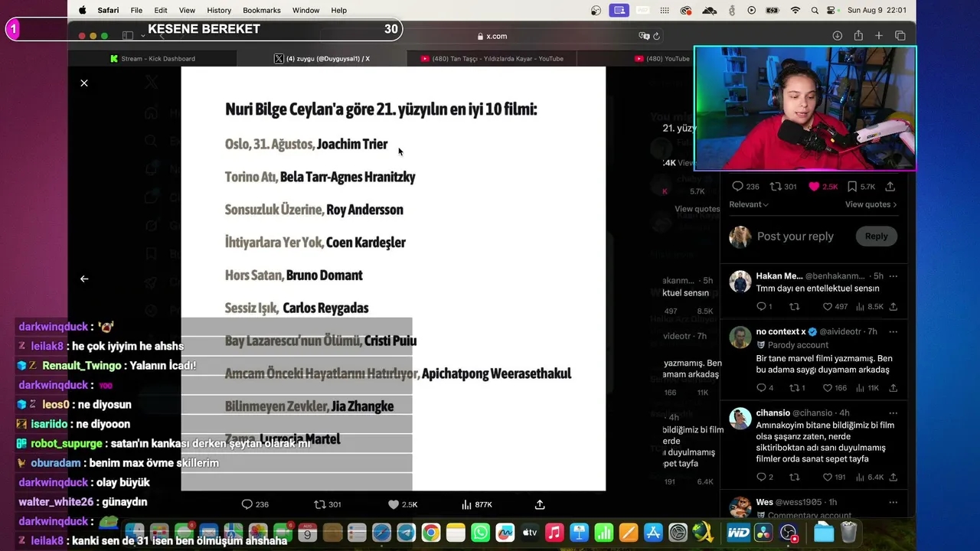This screenshot has height=551, width=980.
Task: Open the Relevant reply sorting dropdown
Action: click(x=749, y=204)
